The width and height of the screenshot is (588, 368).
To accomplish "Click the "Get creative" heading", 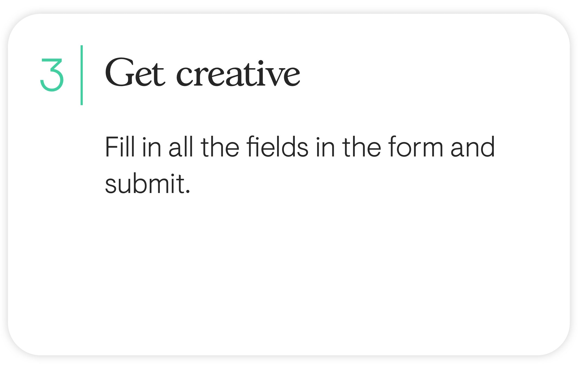I will click(x=202, y=74).
